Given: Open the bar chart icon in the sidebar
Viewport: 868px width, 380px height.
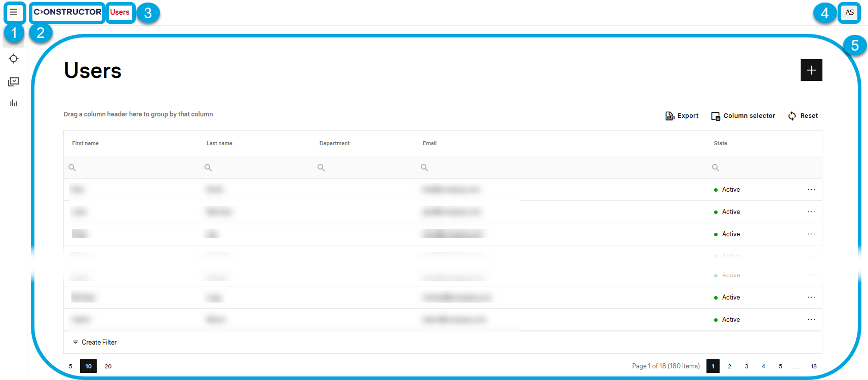Looking at the screenshot, I should 14,103.
